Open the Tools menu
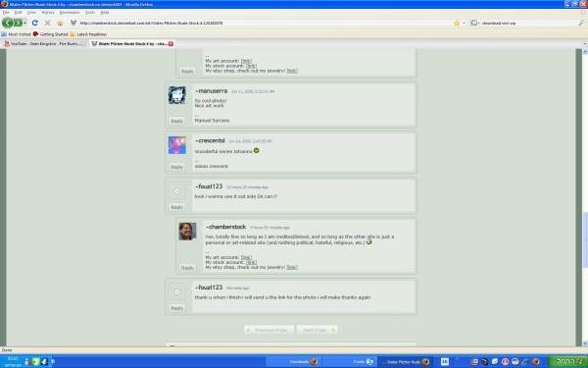Viewport: 588px width, 368px height. (90, 13)
